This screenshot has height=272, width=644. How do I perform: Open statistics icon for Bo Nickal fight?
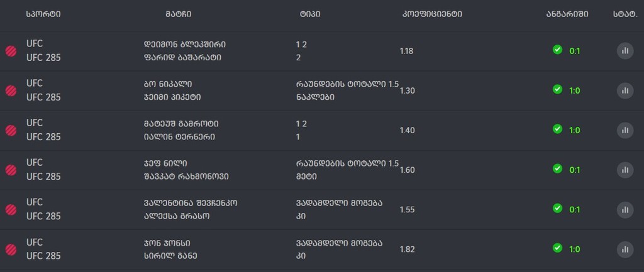(x=625, y=90)
